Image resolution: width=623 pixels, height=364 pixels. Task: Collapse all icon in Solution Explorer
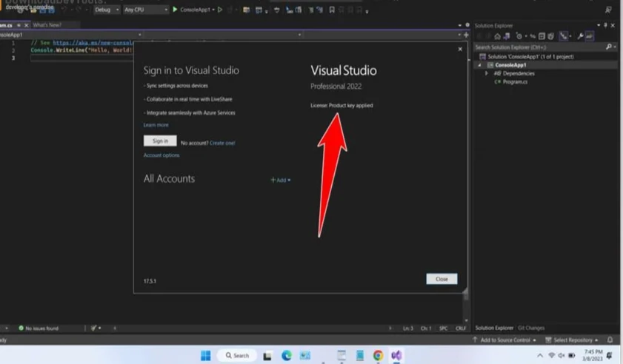click(x=542, y=36)
